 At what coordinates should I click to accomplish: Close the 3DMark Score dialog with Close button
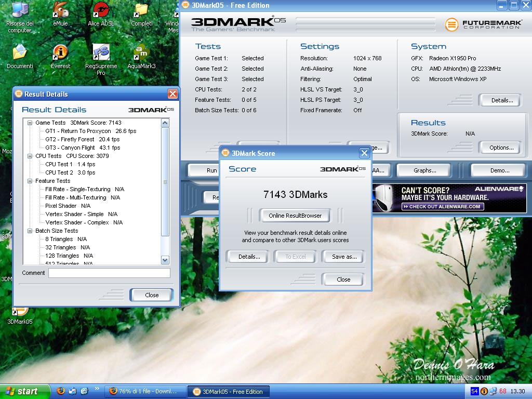tap(343, 280)
